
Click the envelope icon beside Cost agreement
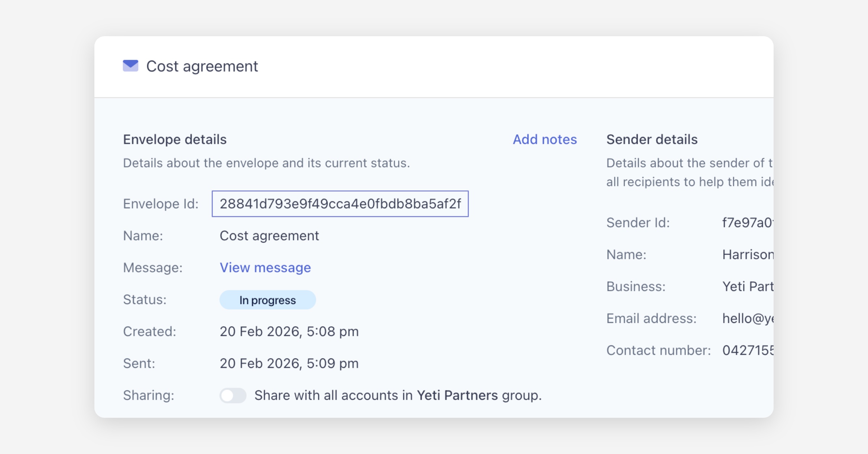click(131, 66)
